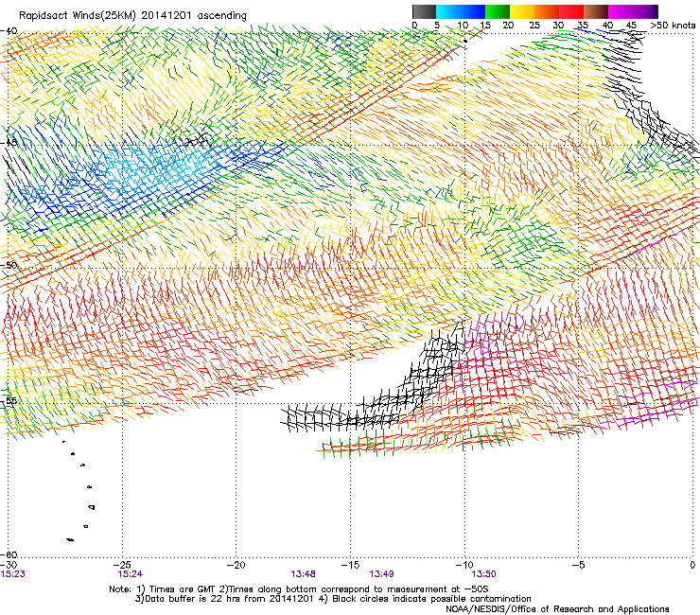Click the legend number '25'
Viewport: 700px width, 615px height.
pyautogui.click(x=534, y=26)
